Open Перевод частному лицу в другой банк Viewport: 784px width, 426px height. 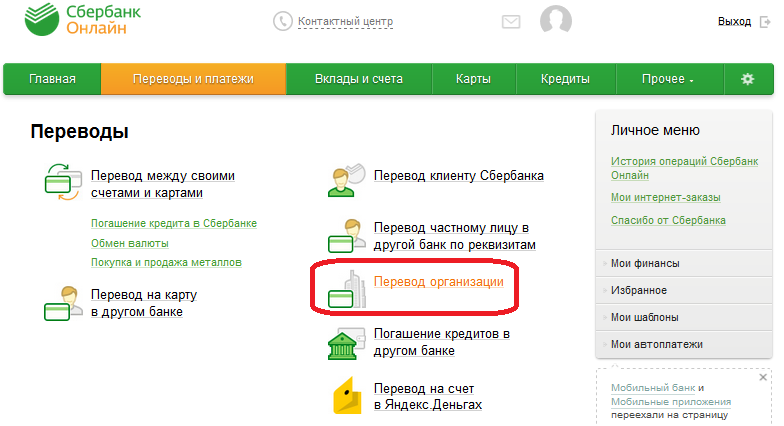pos(454,236)
